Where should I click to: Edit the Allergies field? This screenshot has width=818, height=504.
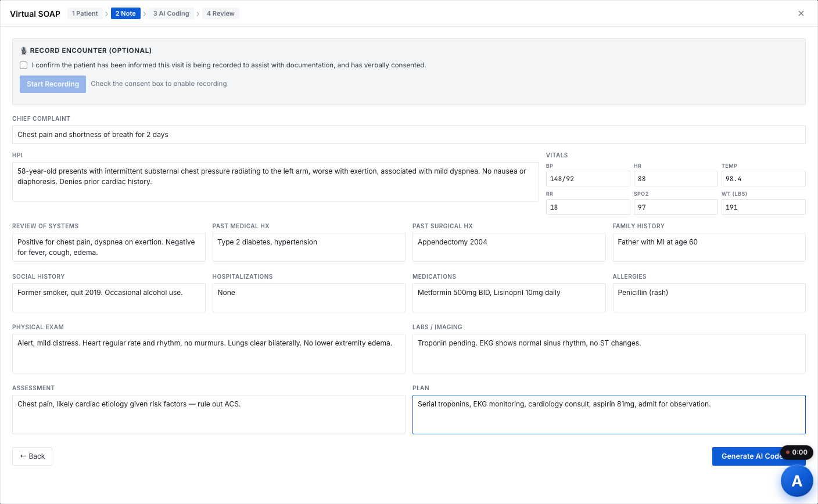point(709,298)
